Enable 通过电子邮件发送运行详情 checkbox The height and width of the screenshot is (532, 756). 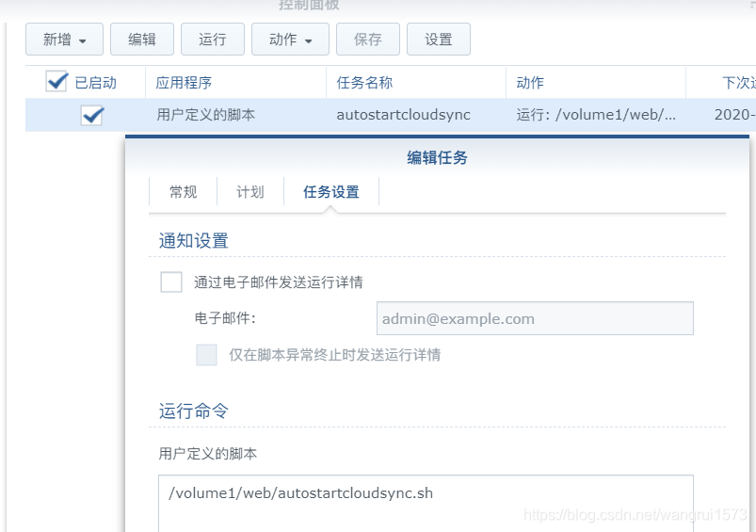pos(171,282)
